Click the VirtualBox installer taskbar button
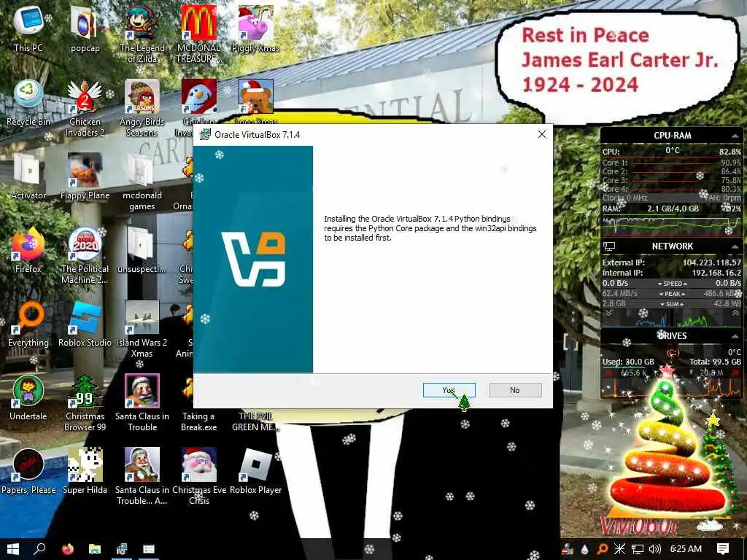Image resolution: width=747 pixels, height=560 pixels. coord(122,549)
